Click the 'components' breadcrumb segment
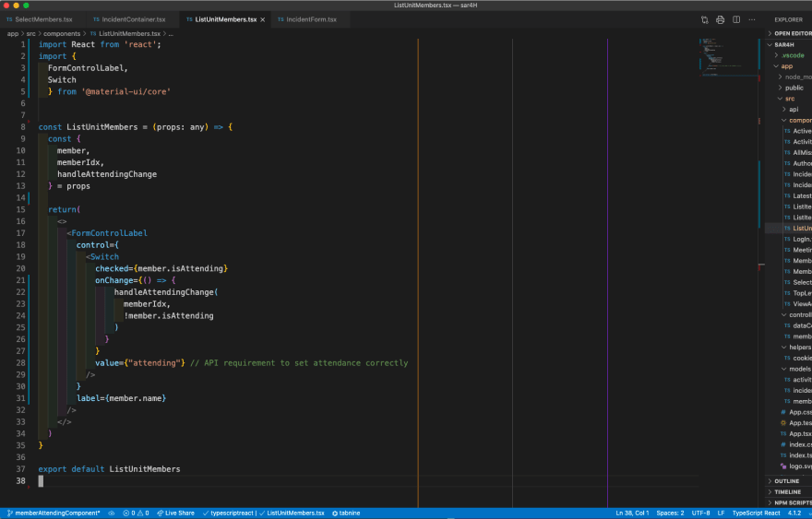812x519 pixels. point(62,33)
